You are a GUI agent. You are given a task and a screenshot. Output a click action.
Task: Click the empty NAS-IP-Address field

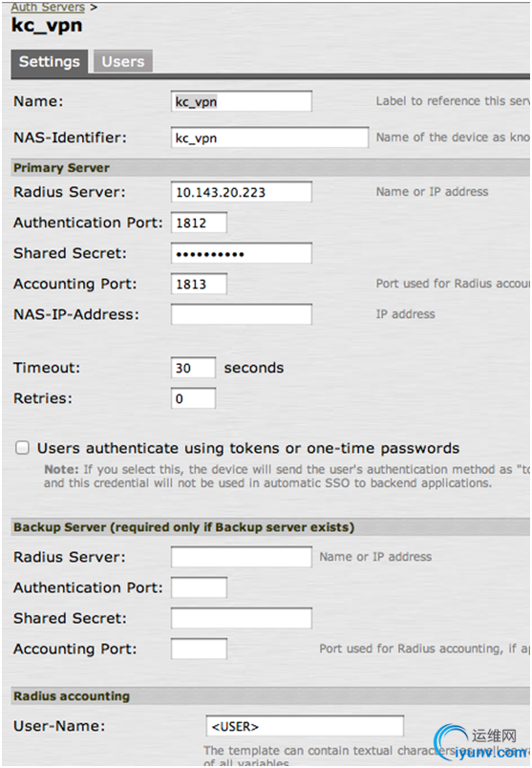pos(242,314)
